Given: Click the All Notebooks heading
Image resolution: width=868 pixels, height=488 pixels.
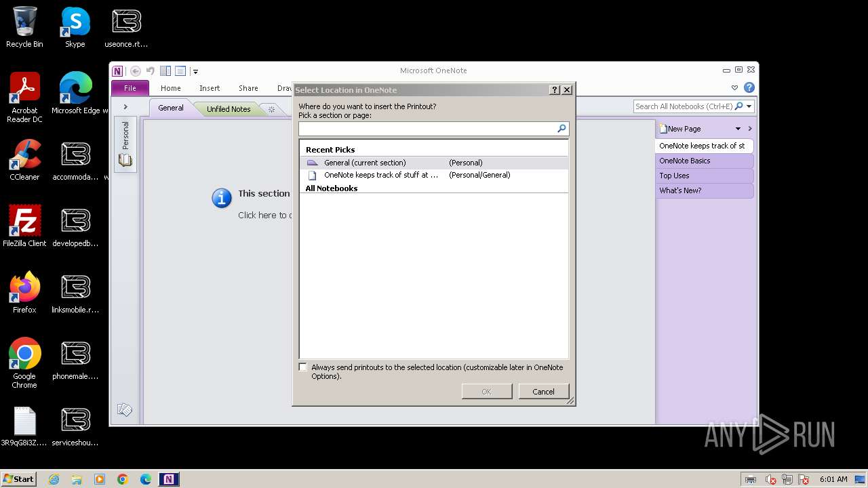Looking at the screenshot, I should coord(332,188).
